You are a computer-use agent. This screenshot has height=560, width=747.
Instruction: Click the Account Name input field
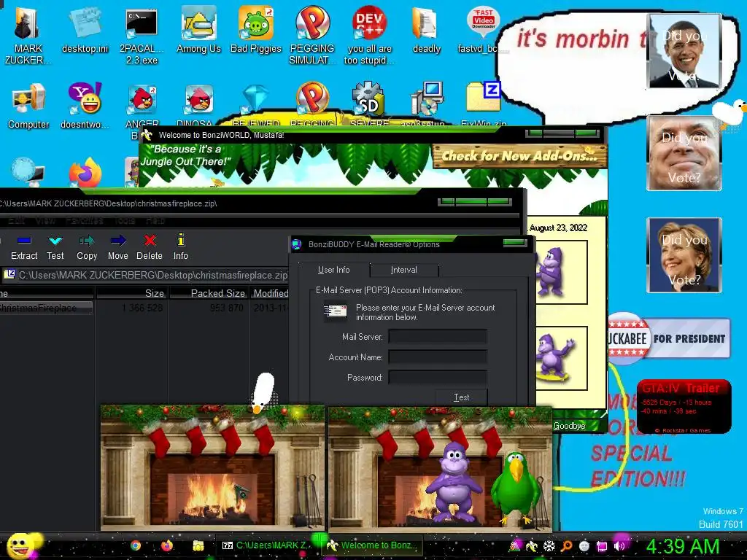tap(438, 357)
